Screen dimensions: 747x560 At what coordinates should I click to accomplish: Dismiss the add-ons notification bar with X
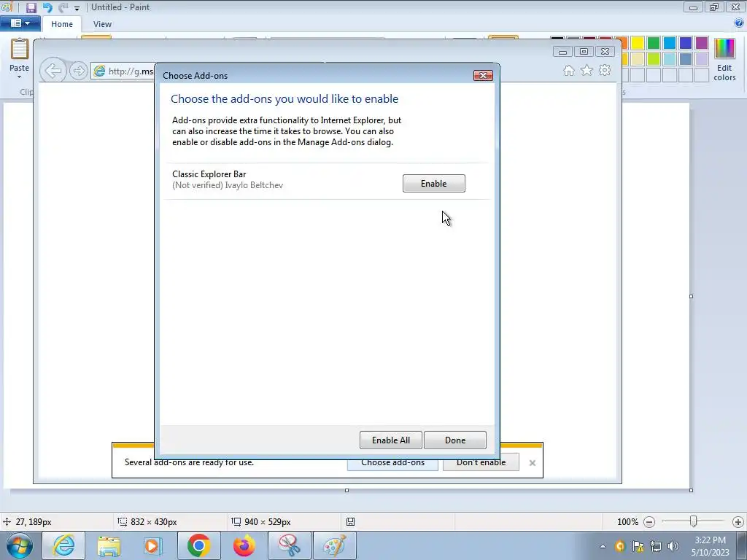click(x=532, y=462)
